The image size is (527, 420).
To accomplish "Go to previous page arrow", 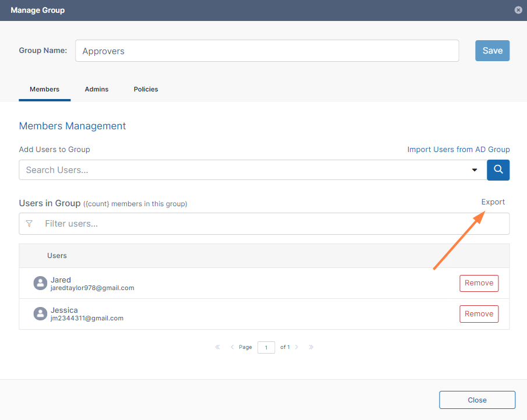I will pyautogui.click(x=232, y=347).
